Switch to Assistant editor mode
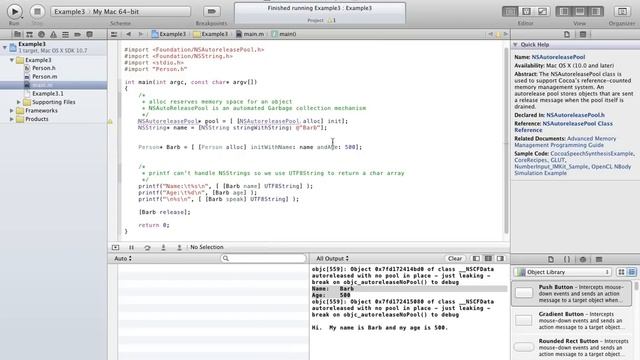 [526, 11]
